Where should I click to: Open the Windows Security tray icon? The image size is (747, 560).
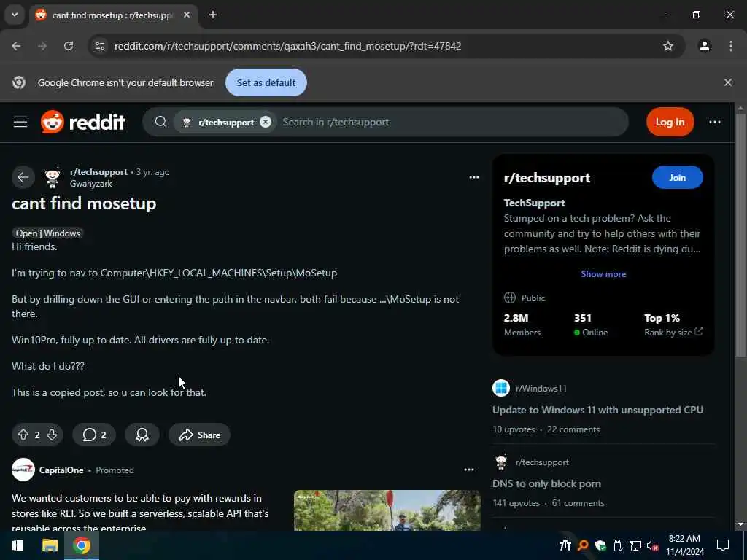pyautogui.click(x=600, y=545)
